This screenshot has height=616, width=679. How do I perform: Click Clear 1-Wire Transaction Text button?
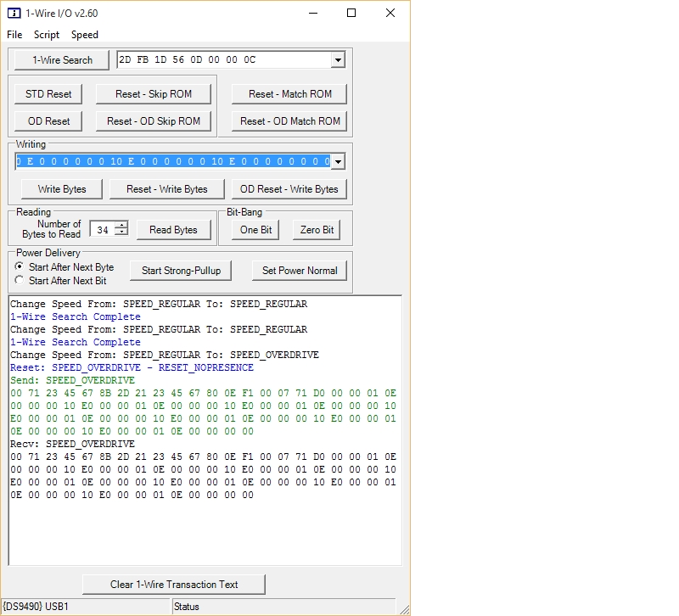pos(174,585)
